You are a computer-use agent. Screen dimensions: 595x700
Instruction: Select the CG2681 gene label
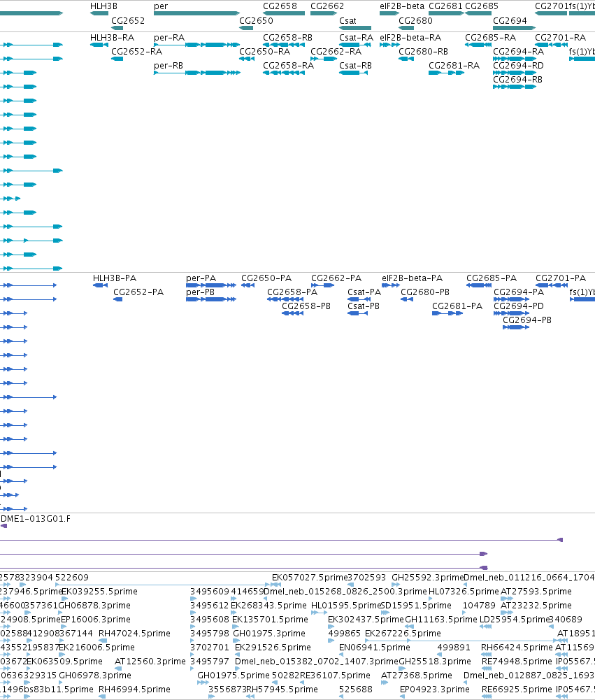pos(445,6)
